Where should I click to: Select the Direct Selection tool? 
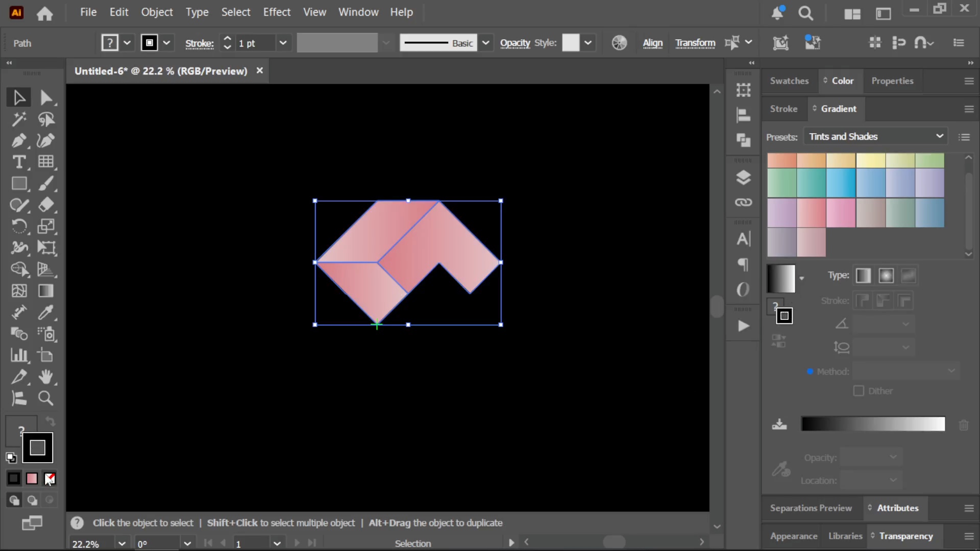(x=46, y=97)
